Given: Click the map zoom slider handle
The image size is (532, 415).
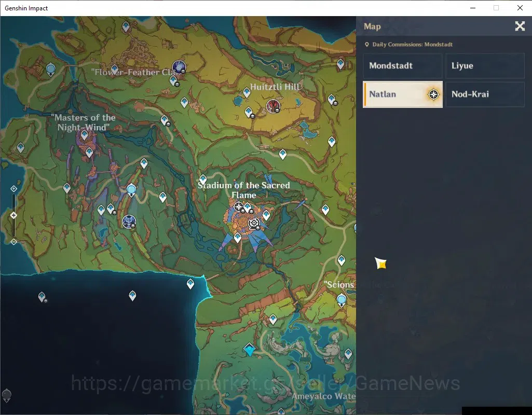Looking at the screenshot, I should click(x=13, y=215).
